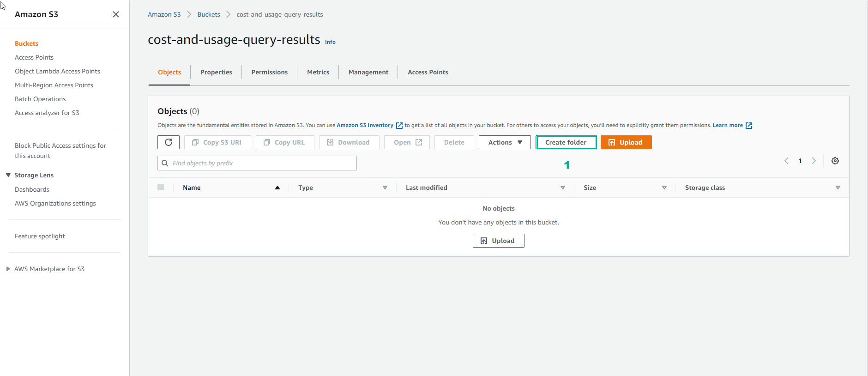Click the Name column header
Viewport: 868px width, 376px height.
coord(192,188)
